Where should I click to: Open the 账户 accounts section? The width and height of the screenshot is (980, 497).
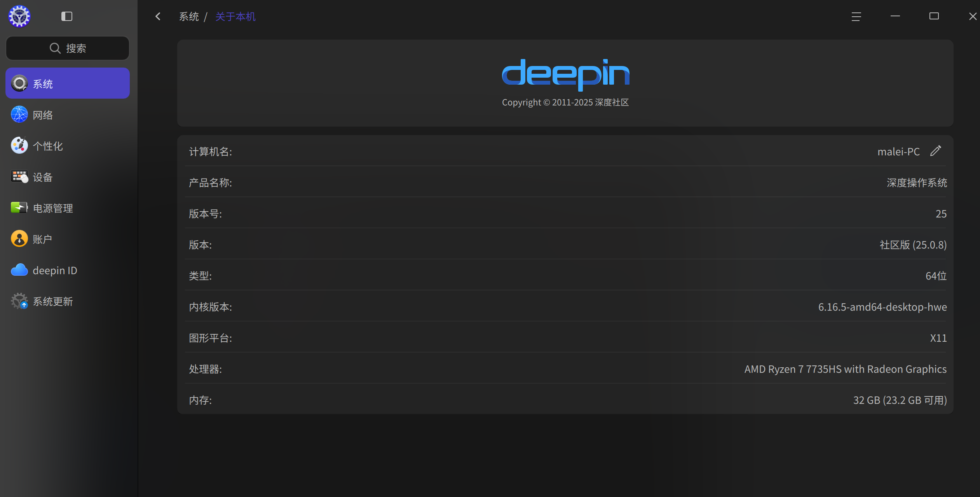(68, 239)
